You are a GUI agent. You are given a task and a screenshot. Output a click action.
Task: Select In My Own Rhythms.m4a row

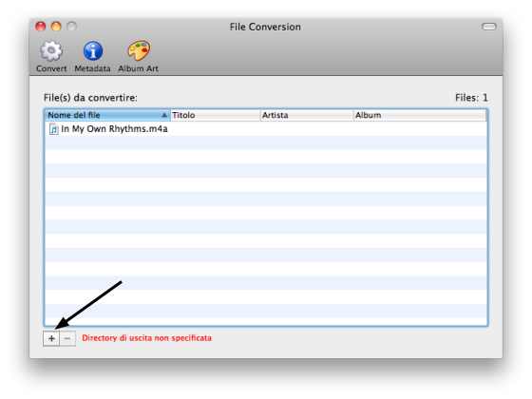pos(266,129)
